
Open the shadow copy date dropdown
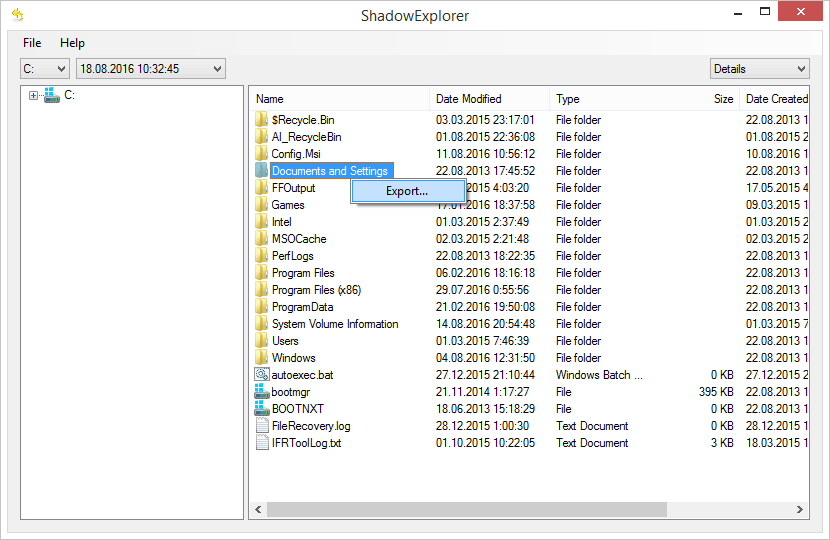pos(151,69)
